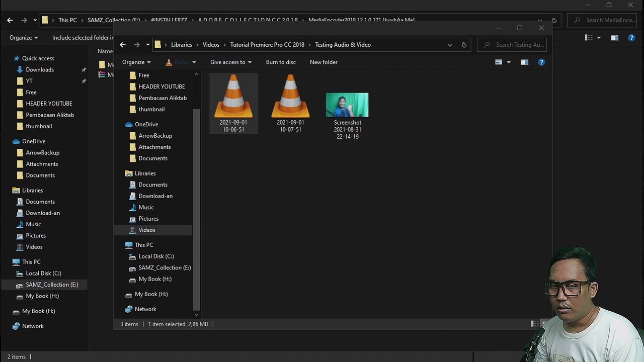Toggle the preview pane in the front window
The image size is (644, 362).
click(x=524, y=62)
